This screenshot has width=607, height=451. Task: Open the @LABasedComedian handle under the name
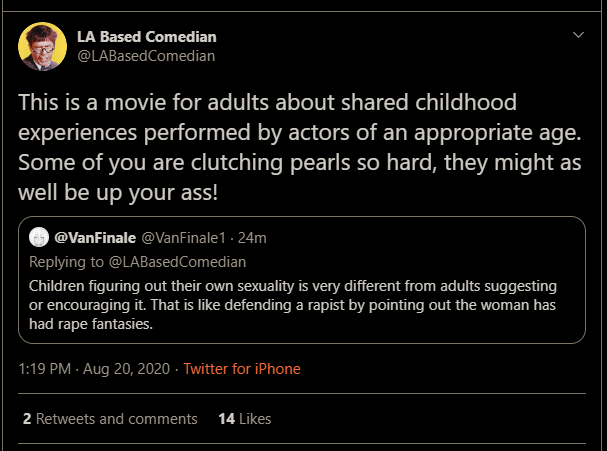[x=146, y=56]
